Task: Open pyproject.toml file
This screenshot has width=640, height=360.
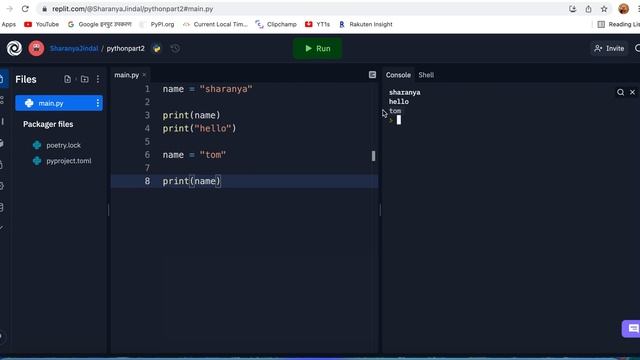Action: [69, 161]
